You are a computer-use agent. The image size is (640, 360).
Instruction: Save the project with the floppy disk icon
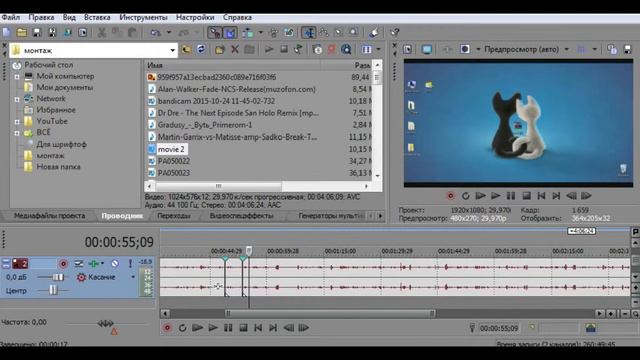(37, 33)
